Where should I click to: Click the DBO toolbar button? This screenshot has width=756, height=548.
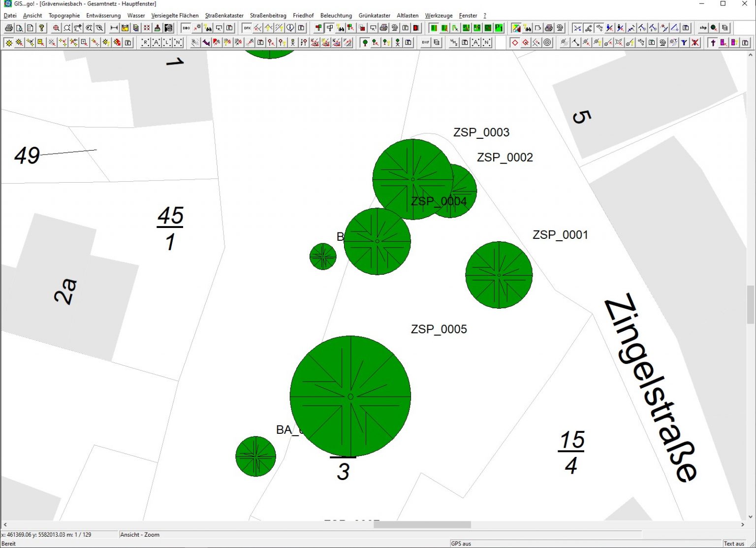coord(186,28)
